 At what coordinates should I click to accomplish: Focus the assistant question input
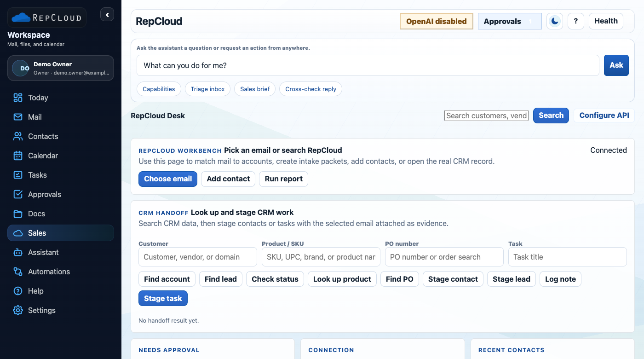pos(368,65)
